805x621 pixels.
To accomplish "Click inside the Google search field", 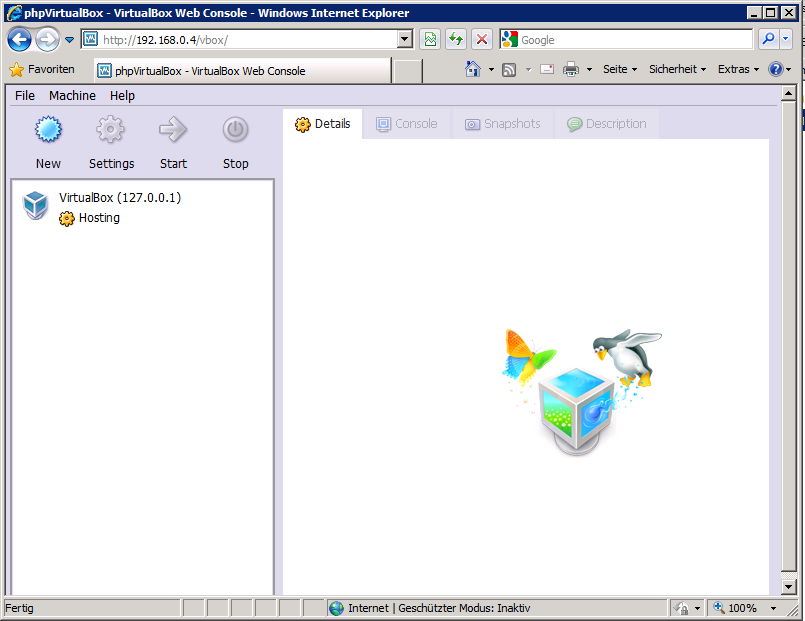I will pyautogui.click(x=634, y=40).
